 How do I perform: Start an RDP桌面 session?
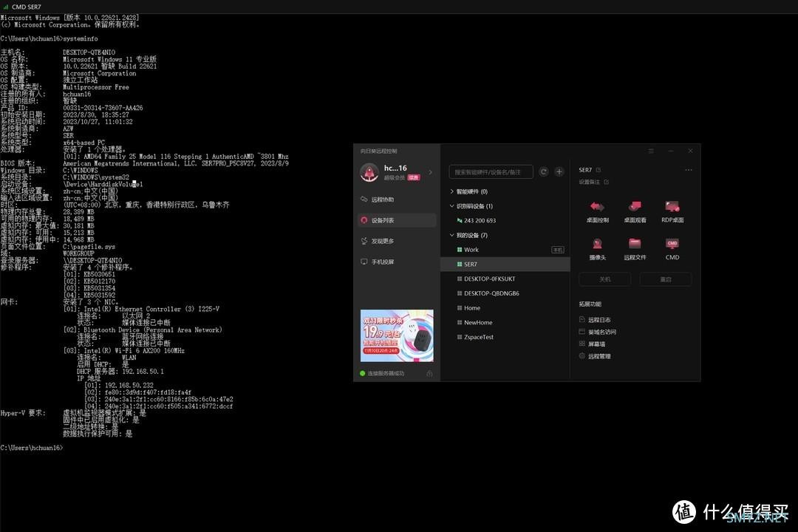click(672, 211)
